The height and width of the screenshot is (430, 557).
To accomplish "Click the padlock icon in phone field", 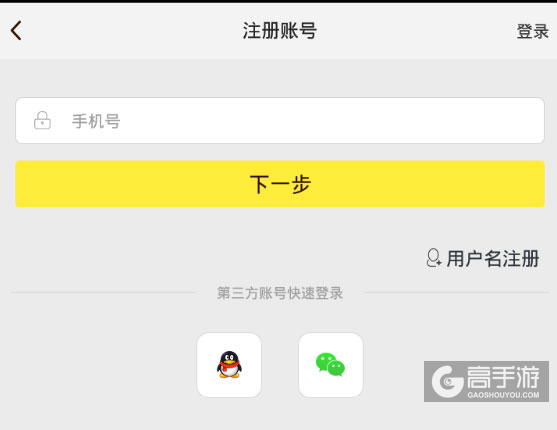I will coord(42,120).
